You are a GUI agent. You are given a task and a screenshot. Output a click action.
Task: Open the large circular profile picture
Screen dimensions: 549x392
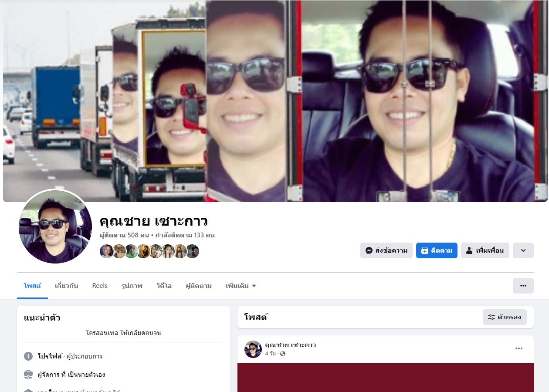(55, 226)
